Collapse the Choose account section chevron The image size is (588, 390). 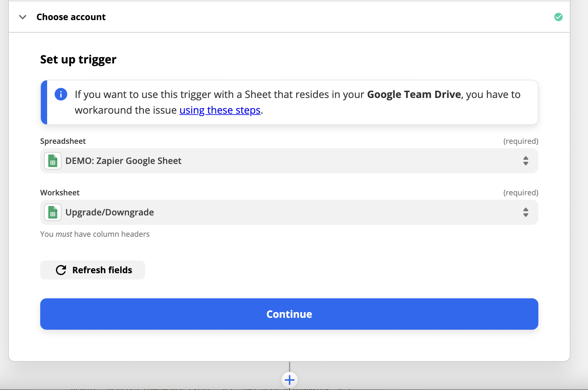tap(23, 17)
